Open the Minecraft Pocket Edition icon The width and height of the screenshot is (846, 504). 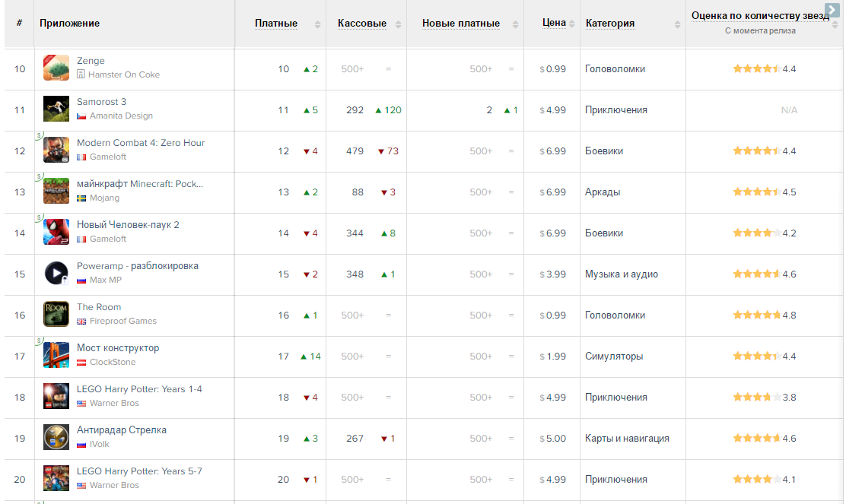(56, 192)
